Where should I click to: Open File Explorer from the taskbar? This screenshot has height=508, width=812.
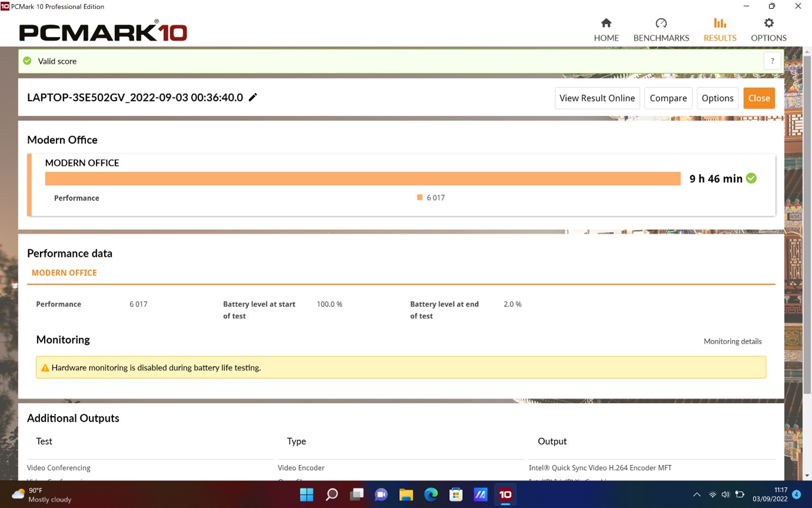(x=406, y=494)
